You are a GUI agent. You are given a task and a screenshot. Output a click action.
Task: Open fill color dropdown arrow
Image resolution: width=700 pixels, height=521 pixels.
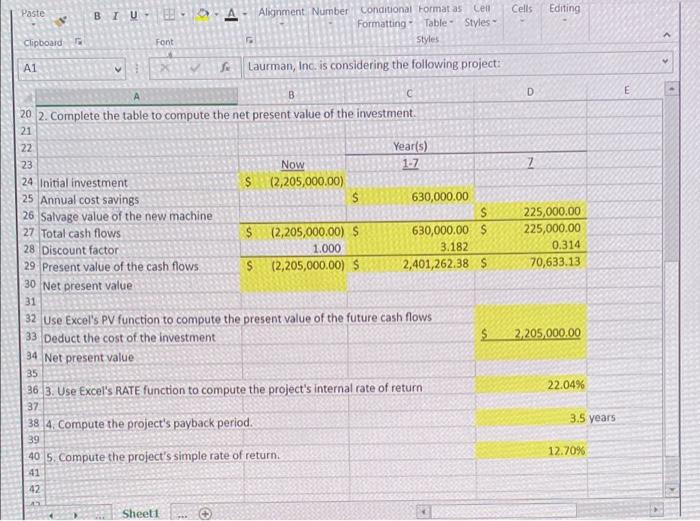pos(216,15)
